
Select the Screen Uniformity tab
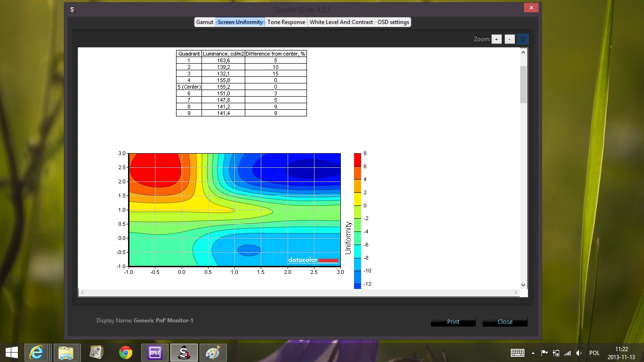click(241, 22)
